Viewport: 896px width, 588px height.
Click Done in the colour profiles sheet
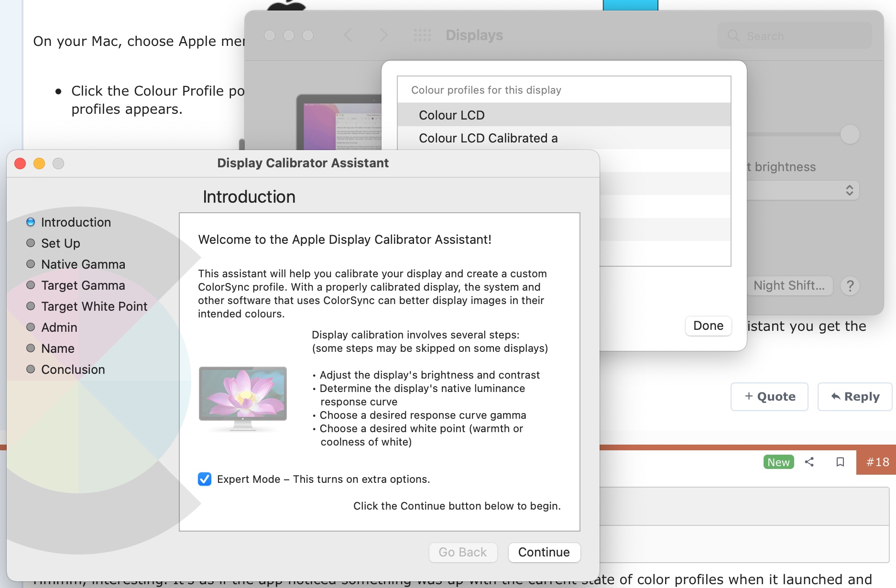click(x=708, y=326)
